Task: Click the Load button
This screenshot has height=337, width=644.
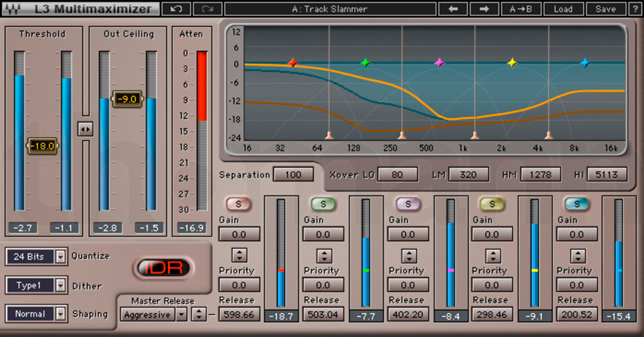Action: [562, 9]
